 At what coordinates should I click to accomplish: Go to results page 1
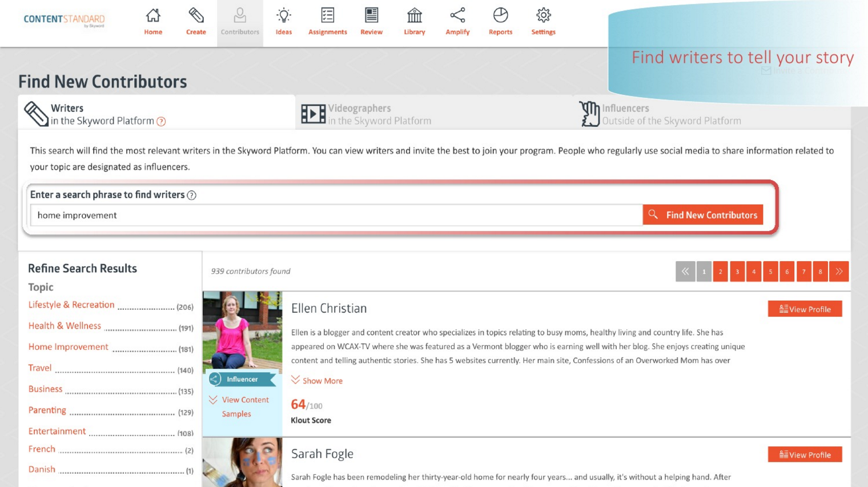tap(704, 272)
